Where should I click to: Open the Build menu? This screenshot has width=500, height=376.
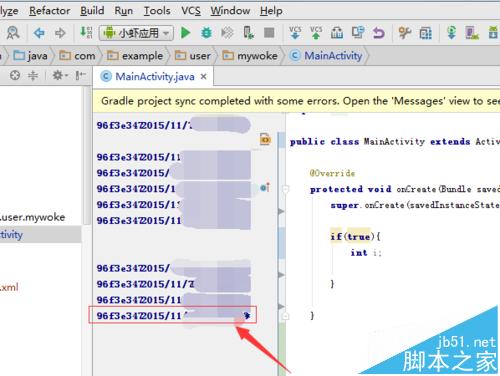coord(92,11)
